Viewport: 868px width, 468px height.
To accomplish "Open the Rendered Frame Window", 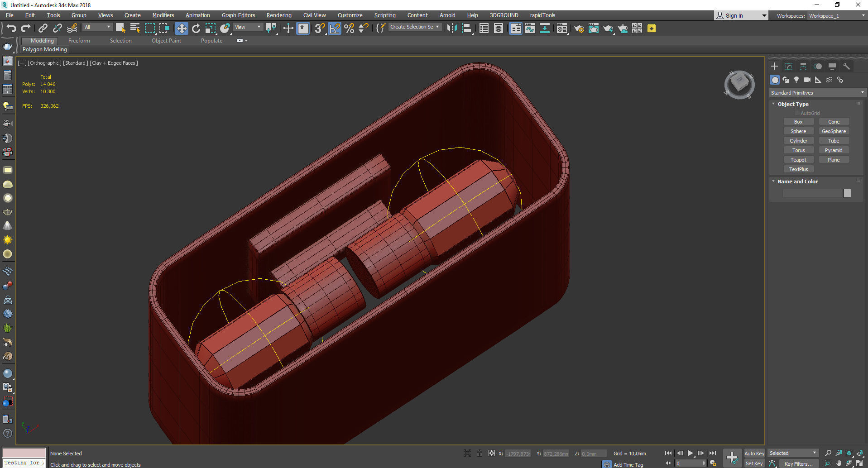I will click(x=594, y=29).
